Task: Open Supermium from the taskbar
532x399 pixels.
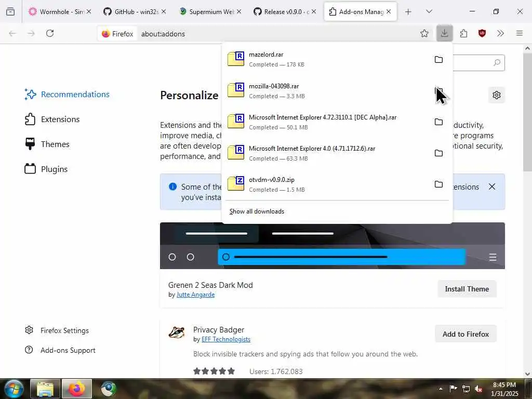Action: pos(109,389)
